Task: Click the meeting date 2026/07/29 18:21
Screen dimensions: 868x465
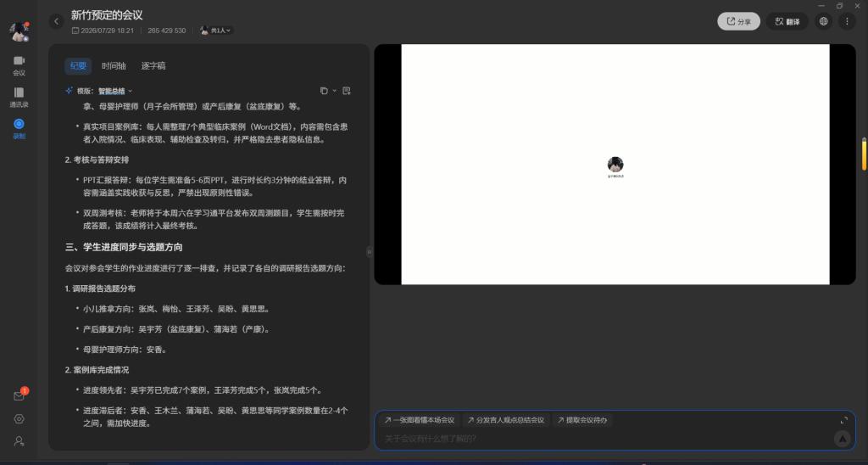Action: pos(108,31)
